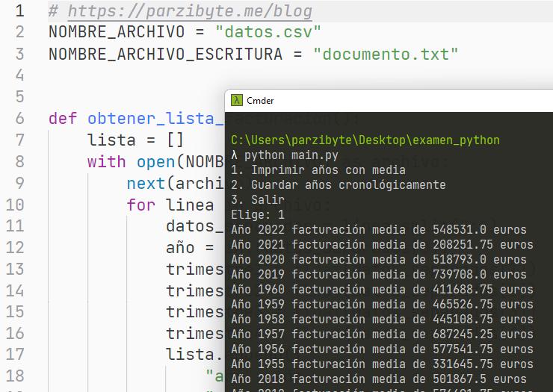553x392 pixels.
Task: Click the Cmder lambda icon in title bar
Action: click(237, 101)
